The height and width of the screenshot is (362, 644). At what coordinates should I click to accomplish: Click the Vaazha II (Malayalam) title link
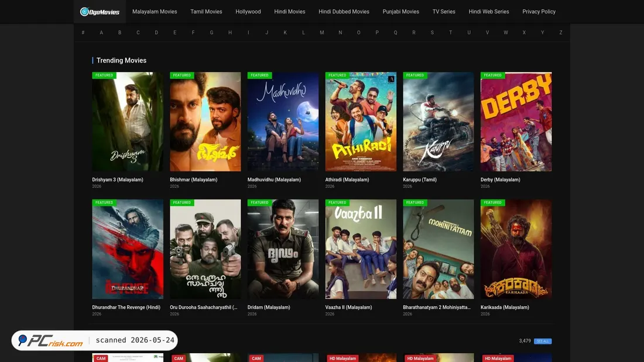[348, 308]
